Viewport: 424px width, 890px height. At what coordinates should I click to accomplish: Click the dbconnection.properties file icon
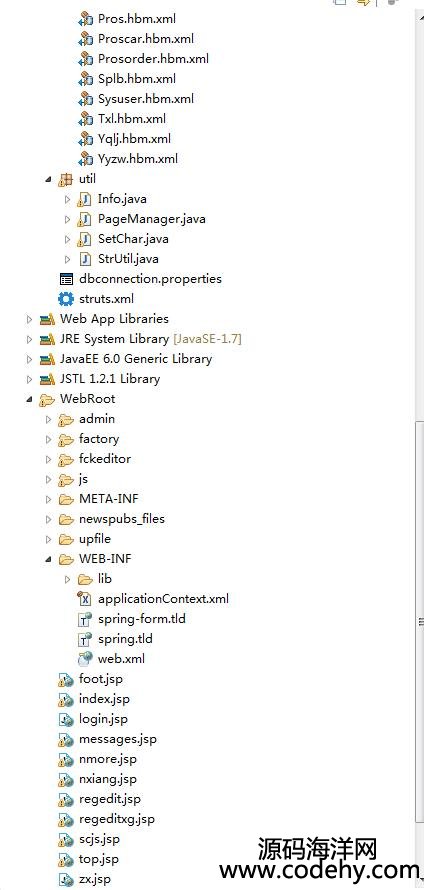pos(66,279)
